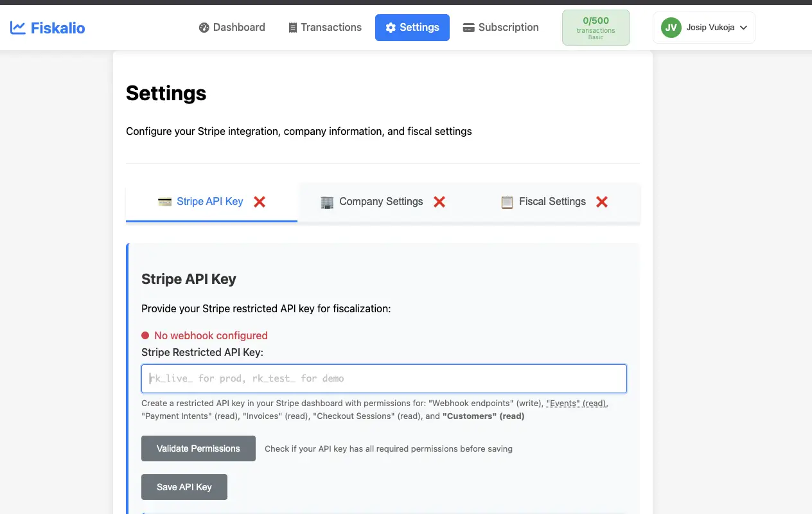Click the "Provide your Stripe restricted API key" text
Image resolution: width=812 pixels, height=514 pixels.
pyautogui.click(x=266, y=308)
